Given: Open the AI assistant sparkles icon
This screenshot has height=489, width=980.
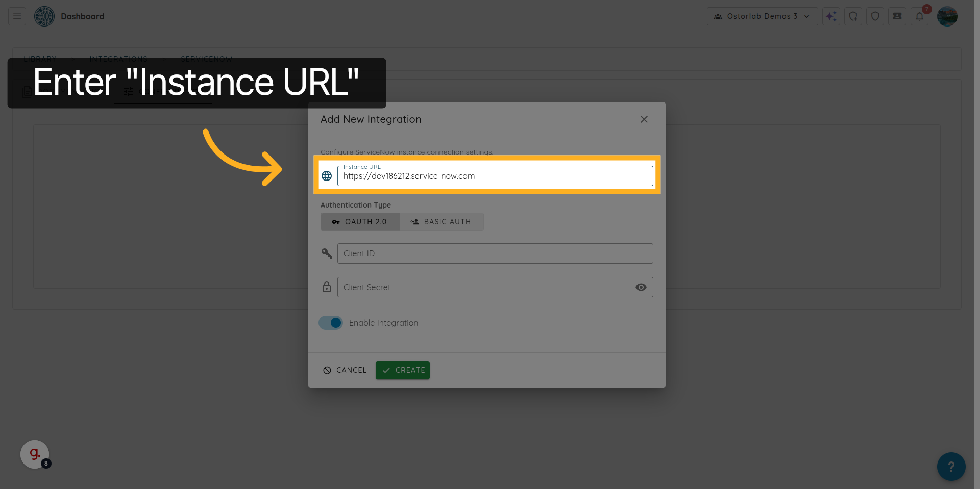Looking at the screenshot, I should [831, 16].
